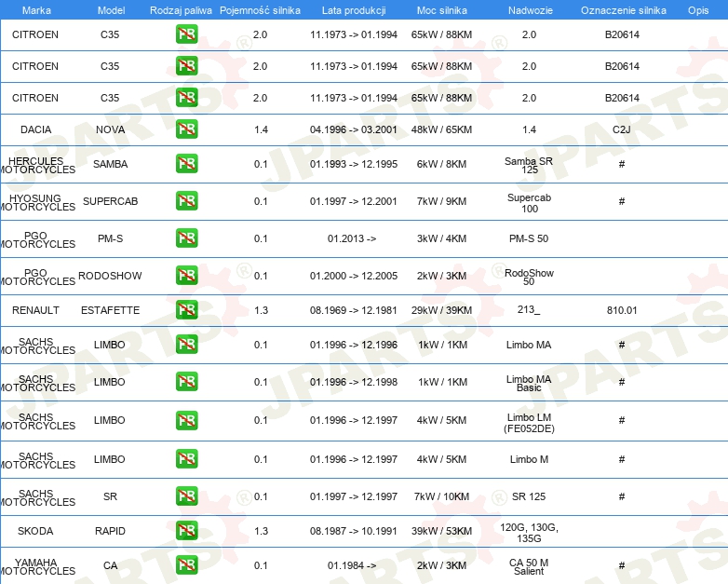Select the HERCULES MOTORCYCLES brand cell
This screenshot has width=728, height=584.
(x=37, y=165)
